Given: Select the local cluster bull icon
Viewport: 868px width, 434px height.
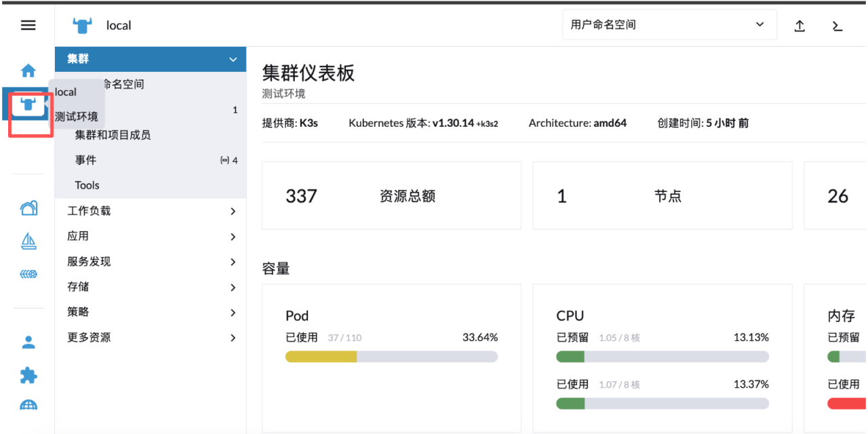Looking at the screenshot, I should (28, 104).
